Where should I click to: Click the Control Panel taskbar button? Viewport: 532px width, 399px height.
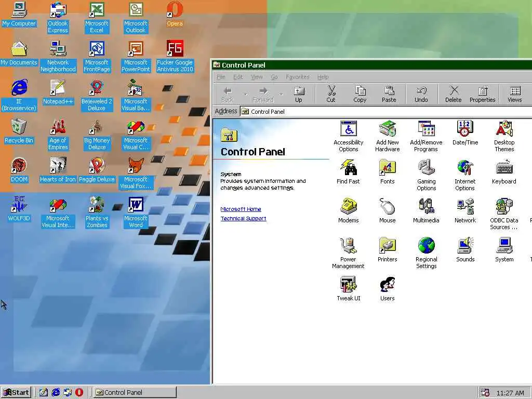coord(135,392)
